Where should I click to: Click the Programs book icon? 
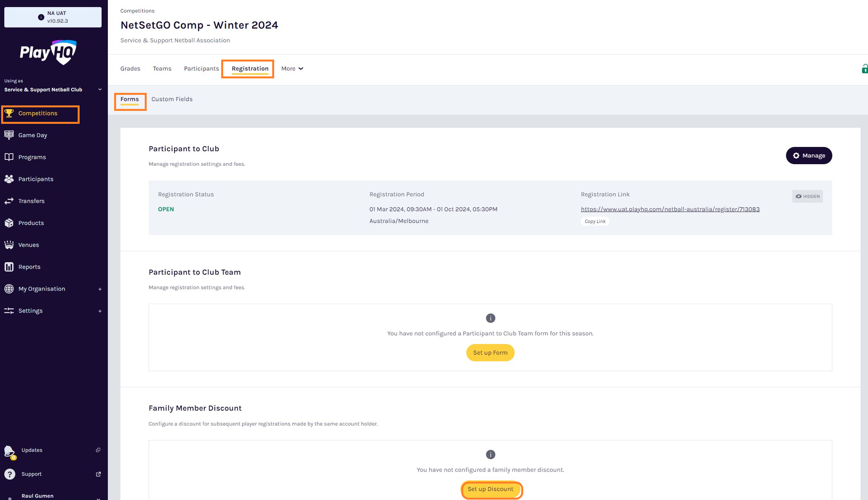9,157
